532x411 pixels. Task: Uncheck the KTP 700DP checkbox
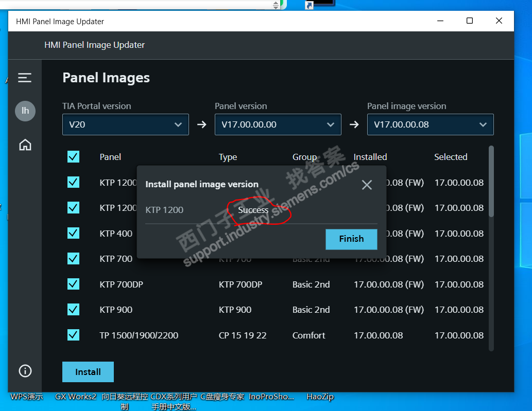pos(73,284)
